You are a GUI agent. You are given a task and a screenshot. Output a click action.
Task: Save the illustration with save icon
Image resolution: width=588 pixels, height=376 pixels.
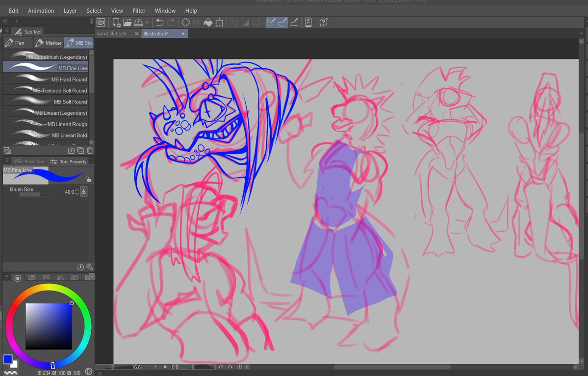(x=138, y=23)
